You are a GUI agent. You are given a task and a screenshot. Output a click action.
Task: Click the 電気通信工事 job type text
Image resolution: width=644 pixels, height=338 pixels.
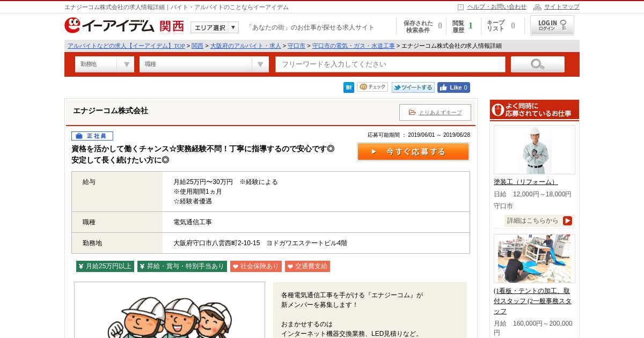pyautogui.click(x=193, y=222)
